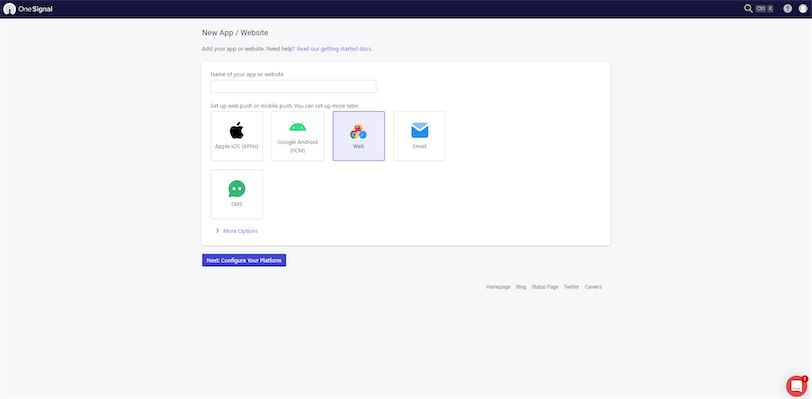Open the help question mark icon

pos(787,8)
